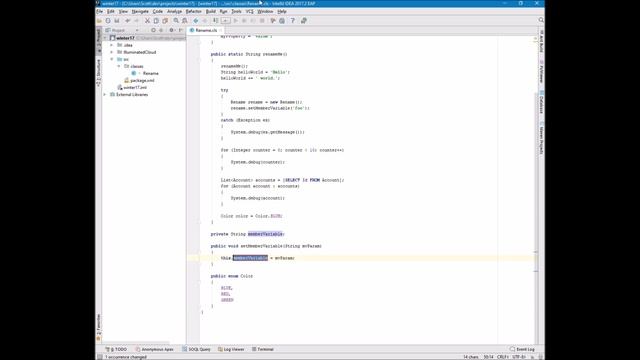Toggle the Project side tool window

(98, 40)
